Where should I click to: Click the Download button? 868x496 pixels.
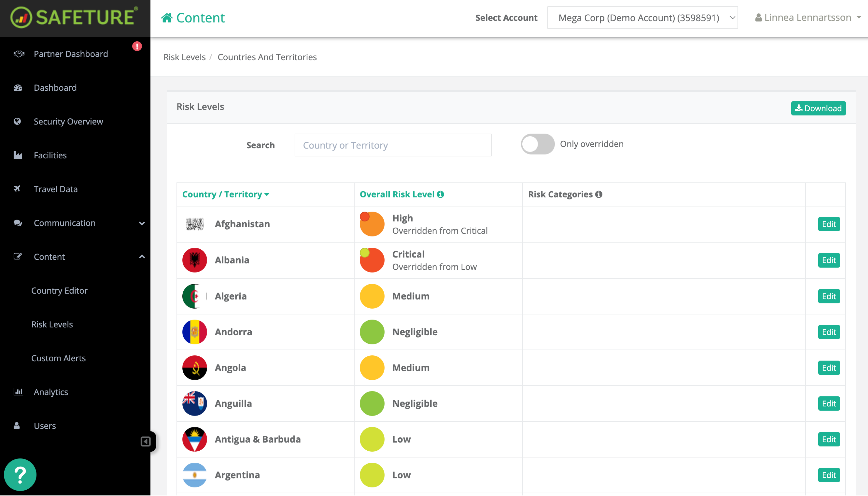point(818,108)
